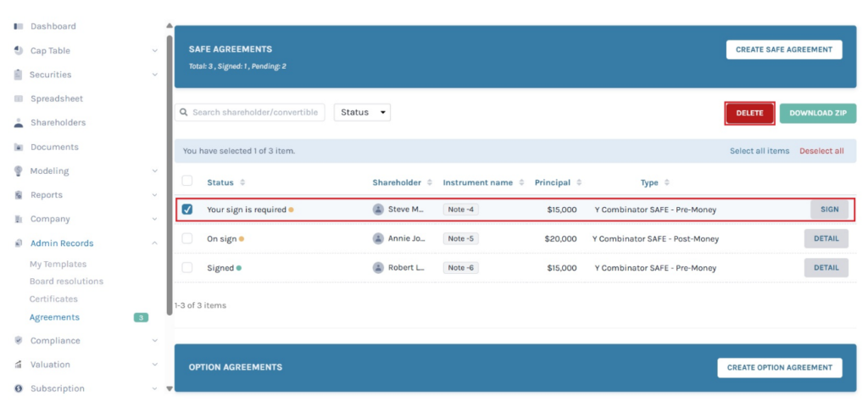Click the search magnifier icon
Screen dimensions: 868x408
[183, 113]
